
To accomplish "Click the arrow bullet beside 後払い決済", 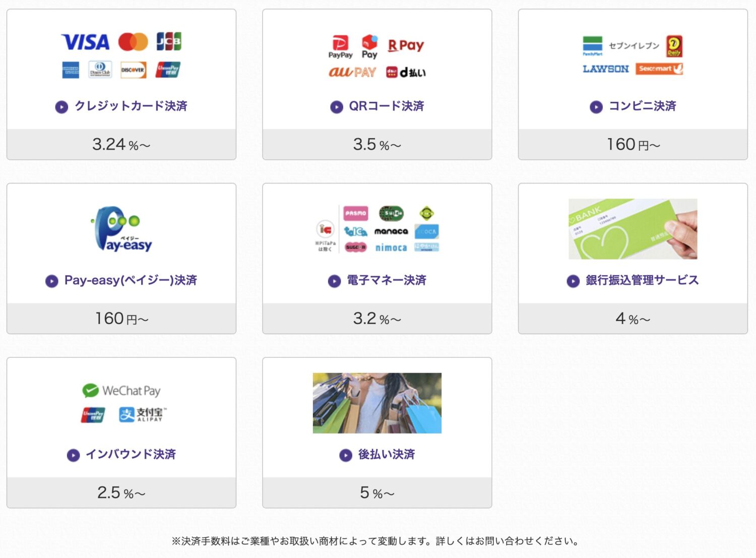I will click(346, 455).
